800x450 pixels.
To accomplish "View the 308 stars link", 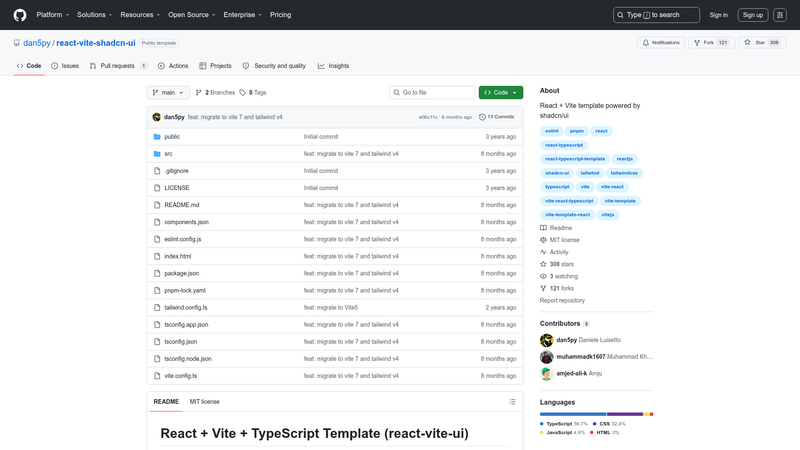I will tap(557, 264).
